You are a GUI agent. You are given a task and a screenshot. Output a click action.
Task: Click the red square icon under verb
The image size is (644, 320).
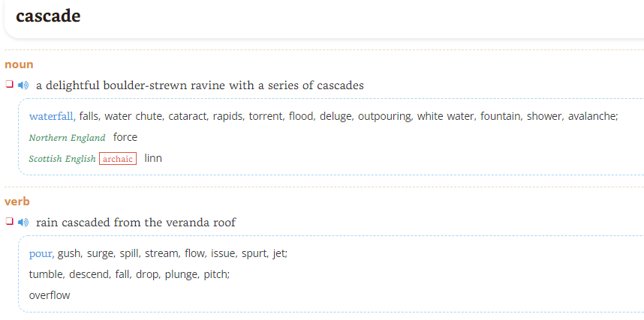[9, 221]
